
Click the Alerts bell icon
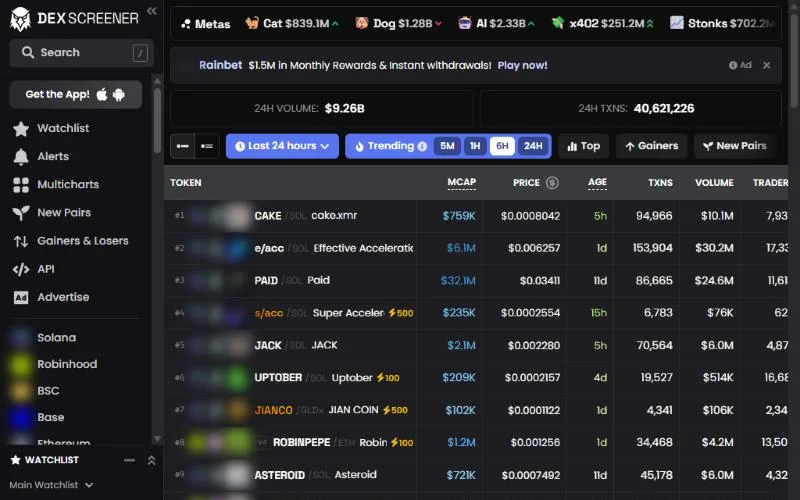coord(21,157)
